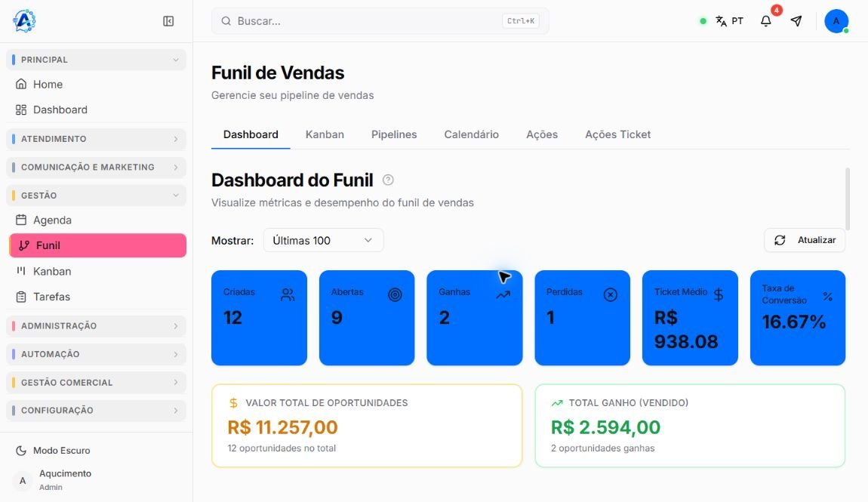Click the paper plane send icon
Screen dimensions: 868x502
pyautogui.click(x=796, y=21)
